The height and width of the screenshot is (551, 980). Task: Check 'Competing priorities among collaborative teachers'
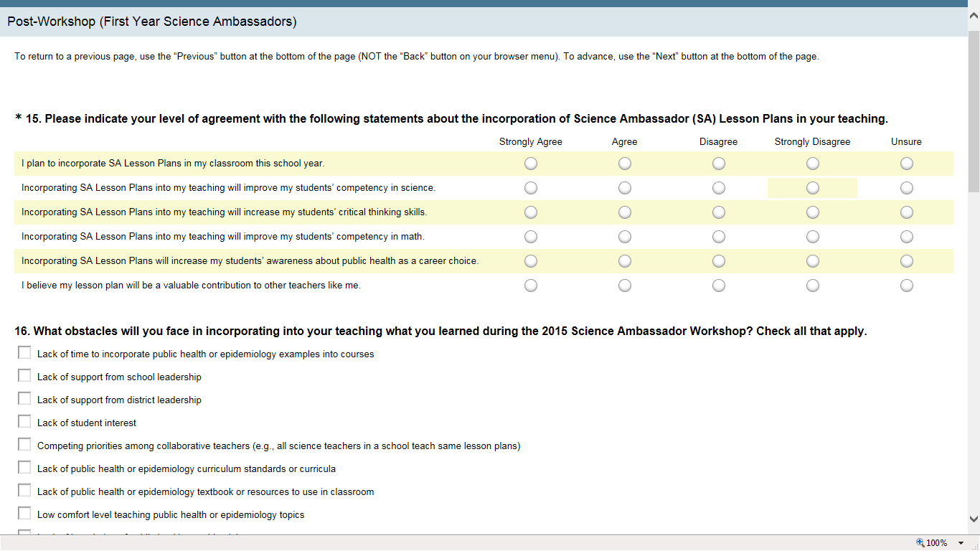(x=24, y=445)
